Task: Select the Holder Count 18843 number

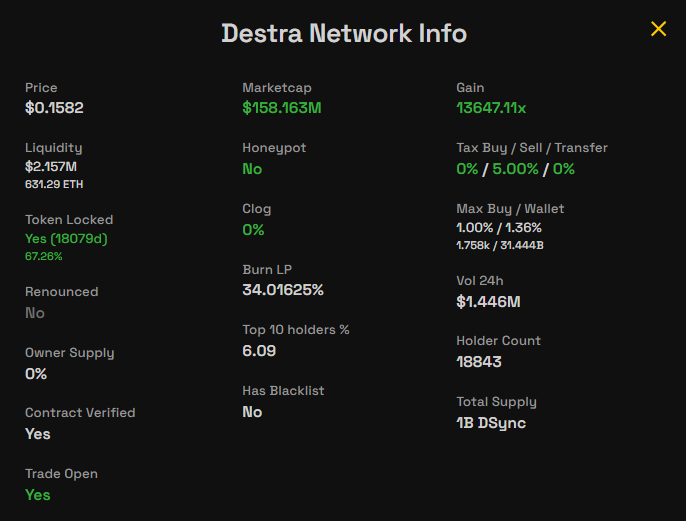Action: coord(479,362)
